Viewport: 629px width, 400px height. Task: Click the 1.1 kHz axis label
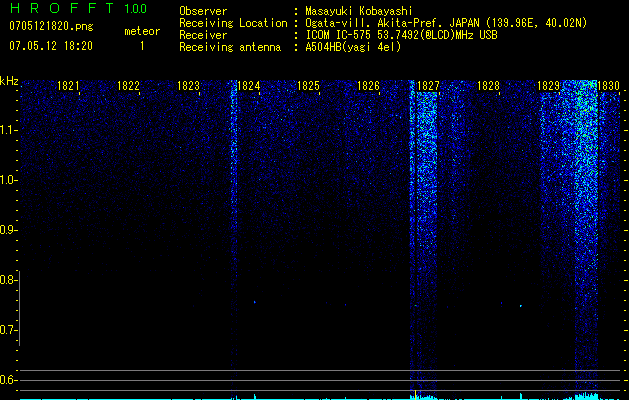[x=8, y=130]
